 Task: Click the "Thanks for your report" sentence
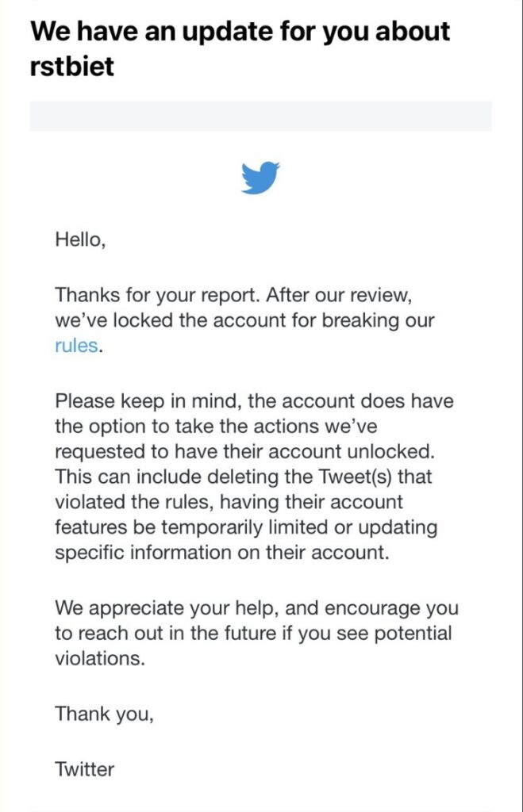point(157,295)
